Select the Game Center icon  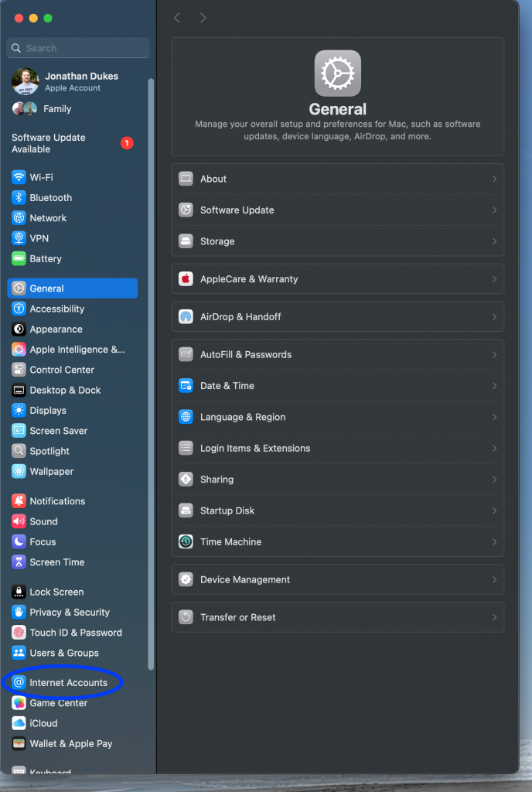click(19, 702)
